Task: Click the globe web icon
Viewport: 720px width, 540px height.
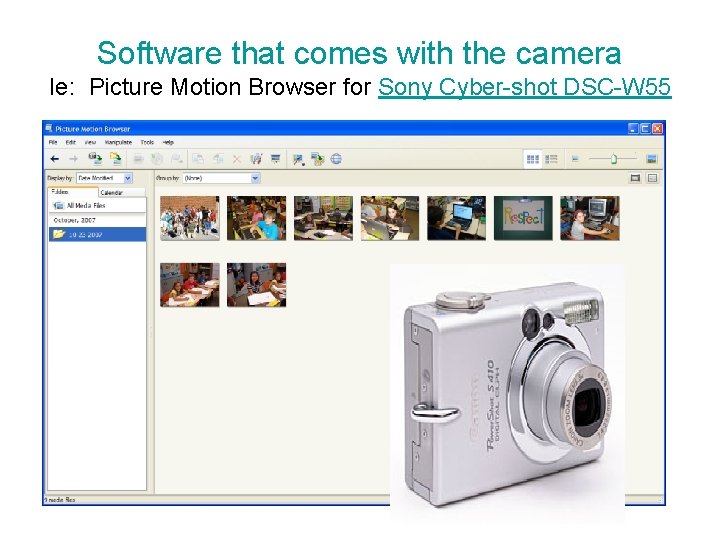Action: pos(336,159)
